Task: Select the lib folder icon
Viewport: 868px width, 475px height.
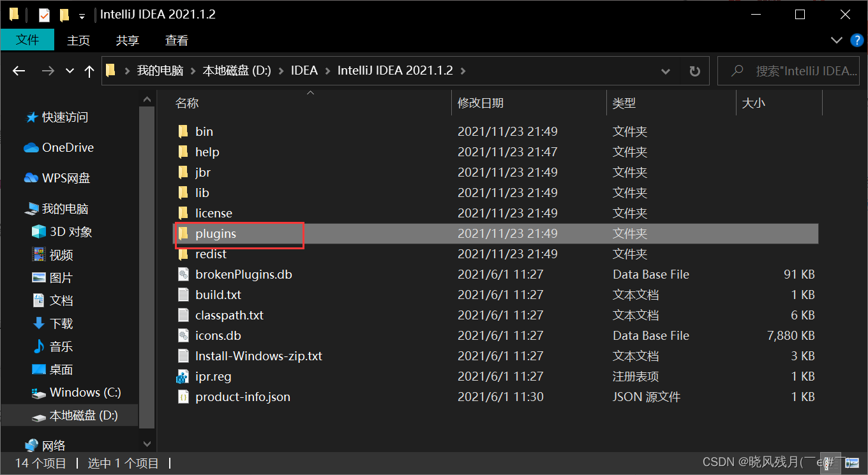Action: (183, 193)
